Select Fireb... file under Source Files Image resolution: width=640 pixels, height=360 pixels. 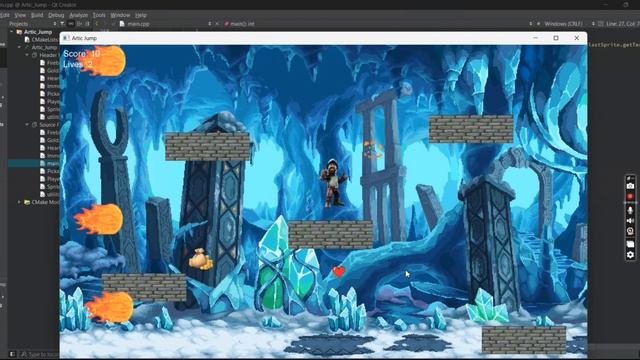(x=49, y=132)
